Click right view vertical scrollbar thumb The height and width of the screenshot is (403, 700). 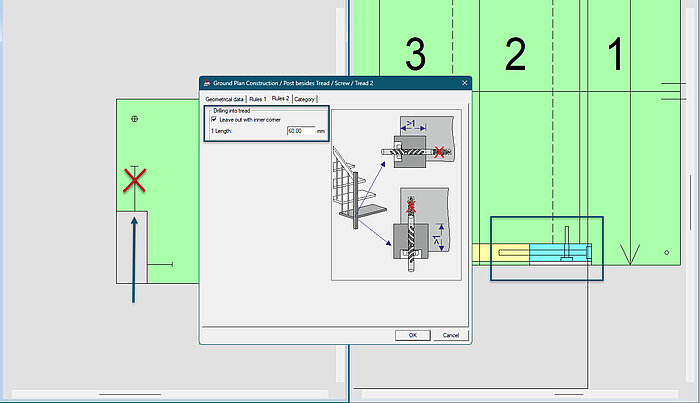click(691, 203)
